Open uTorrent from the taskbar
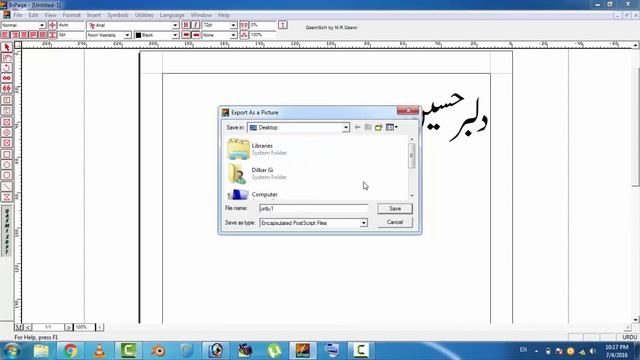Image resolution: width=640 pixels, height=360 pixels. (x=274, y=351)
